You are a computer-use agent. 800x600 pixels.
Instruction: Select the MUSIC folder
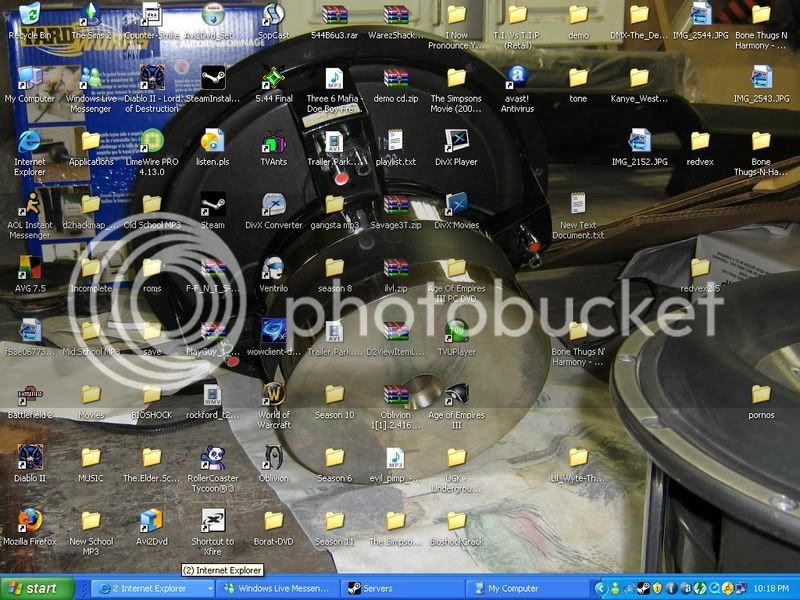click(91, 457)
